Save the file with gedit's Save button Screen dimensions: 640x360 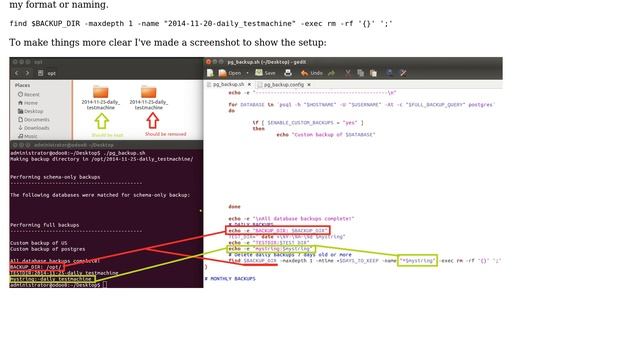pos(265,73)
